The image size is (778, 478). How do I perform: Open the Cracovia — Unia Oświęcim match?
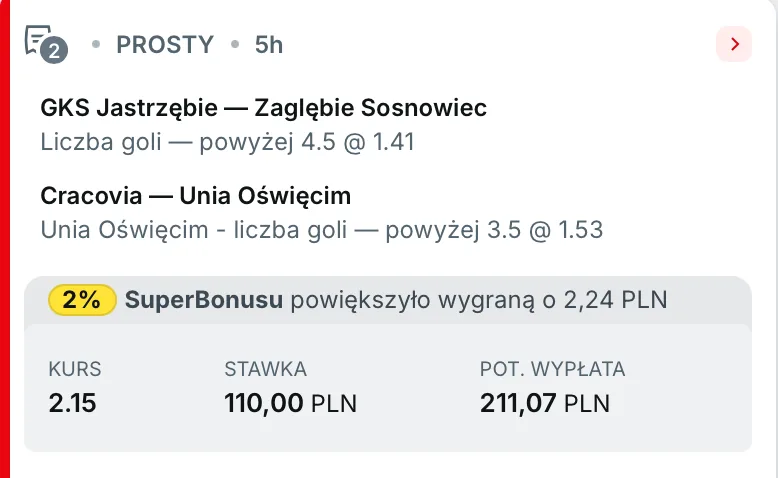pyautogui.click(x=196, y=195)
